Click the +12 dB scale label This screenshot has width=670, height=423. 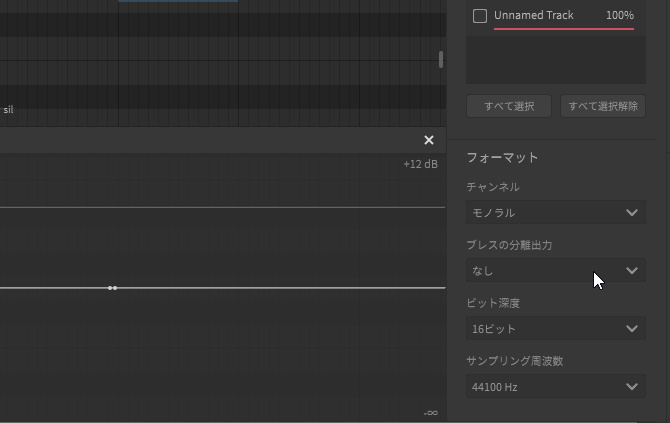click(x=420, y=165)
